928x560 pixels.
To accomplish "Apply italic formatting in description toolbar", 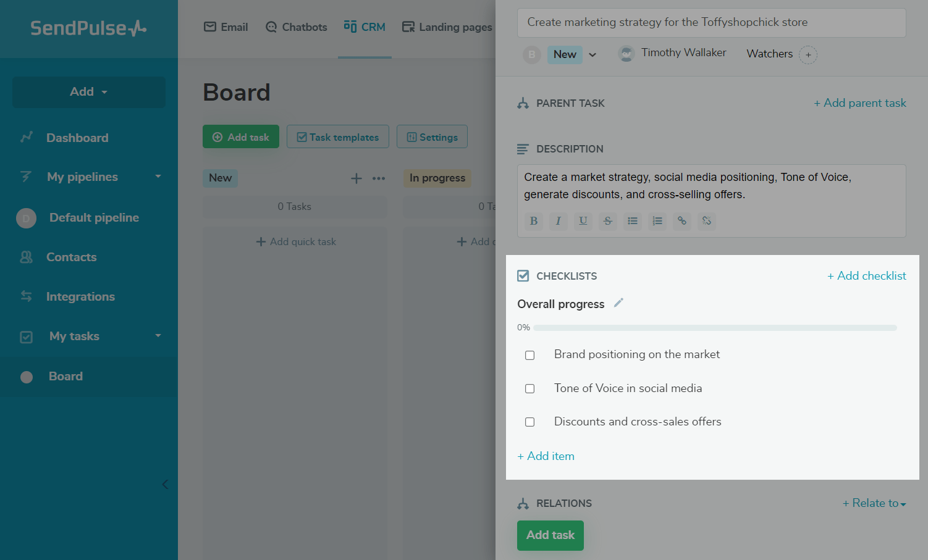I will [559, 221].
